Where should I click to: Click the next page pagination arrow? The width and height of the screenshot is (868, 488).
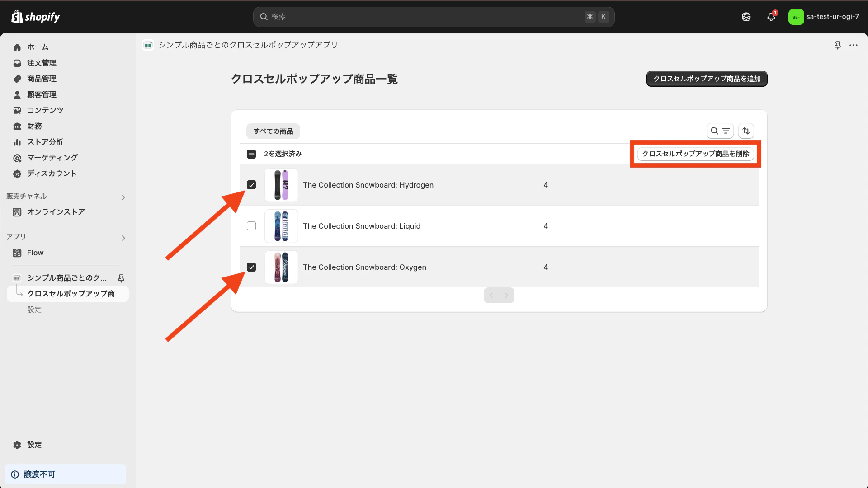click(507, 296)
